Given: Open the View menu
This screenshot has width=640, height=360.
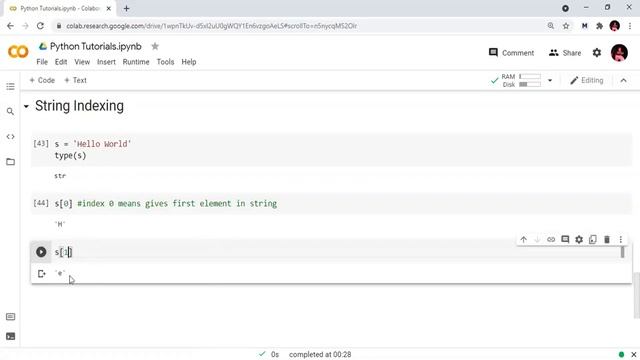Looking at the screenshot, I should (82, 62).
